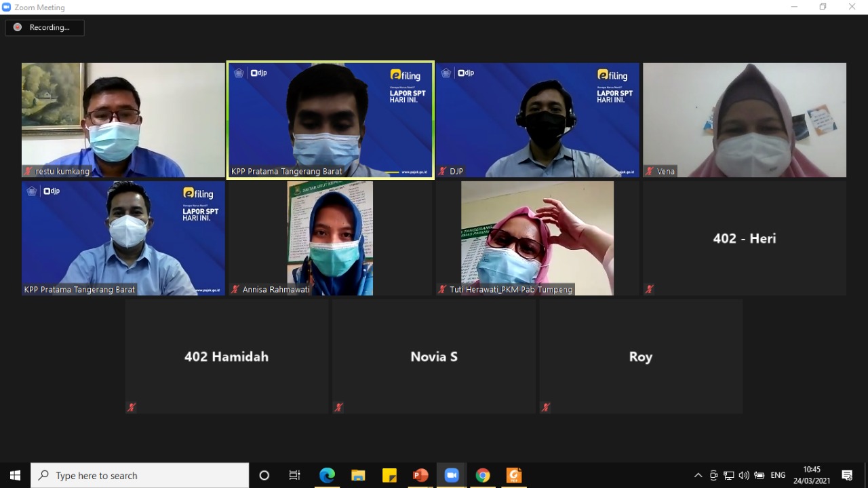Open Microsoft Edge from the taskbar
Screen dimensions: 868x488
(x=327, y=475)
